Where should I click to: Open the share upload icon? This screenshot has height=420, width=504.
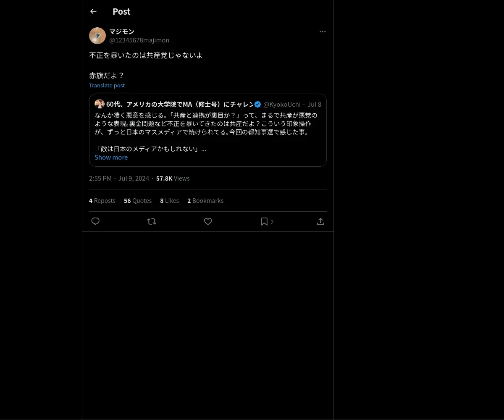[320, 221]
